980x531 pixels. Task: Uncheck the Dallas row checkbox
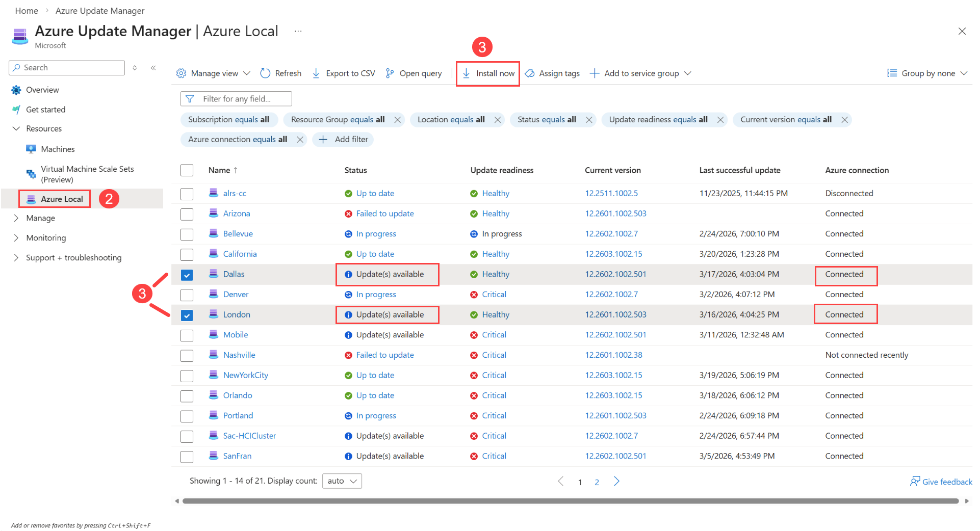point(187,275)
